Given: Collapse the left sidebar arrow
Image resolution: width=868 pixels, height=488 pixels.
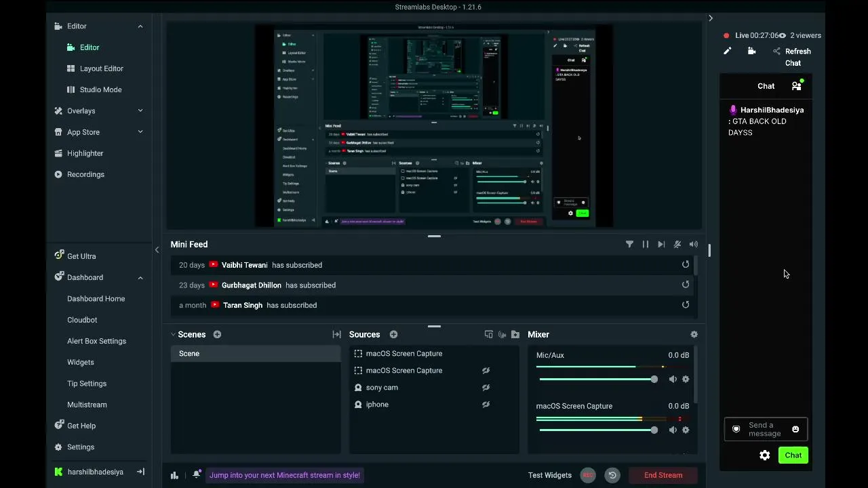Looking at the screenshot, I should [157, 250].
